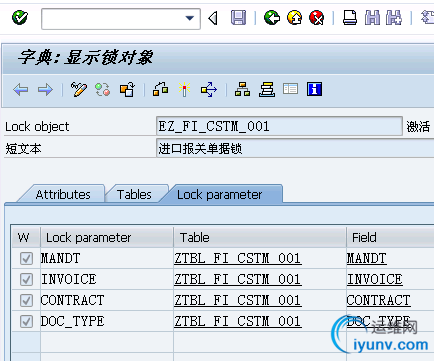The height and width of the screenshot is (361, 434).
Task: Go to previous object with left arrow
Action: (x=21, y=90)
